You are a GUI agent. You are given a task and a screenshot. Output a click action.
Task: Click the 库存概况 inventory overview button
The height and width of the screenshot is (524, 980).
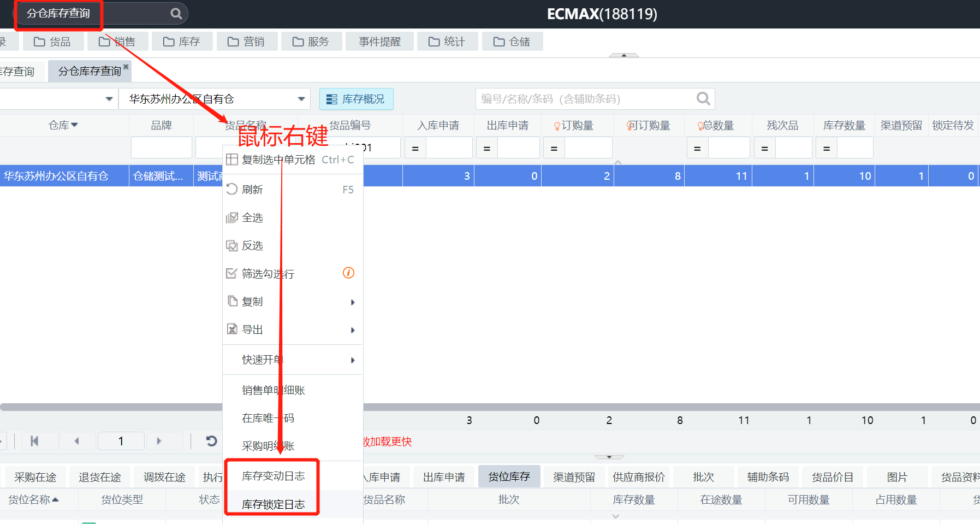356,99
